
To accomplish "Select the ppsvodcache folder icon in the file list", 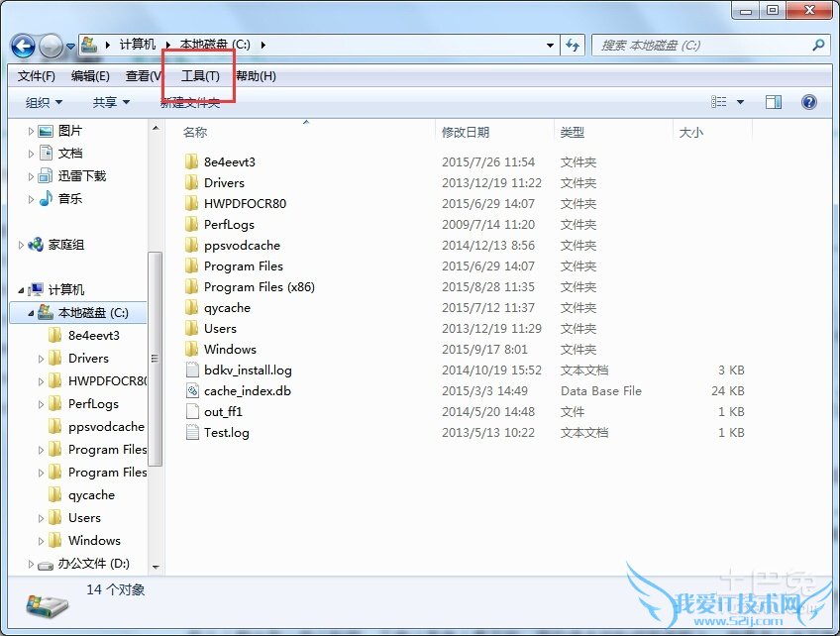I will (x=191, y=246).
